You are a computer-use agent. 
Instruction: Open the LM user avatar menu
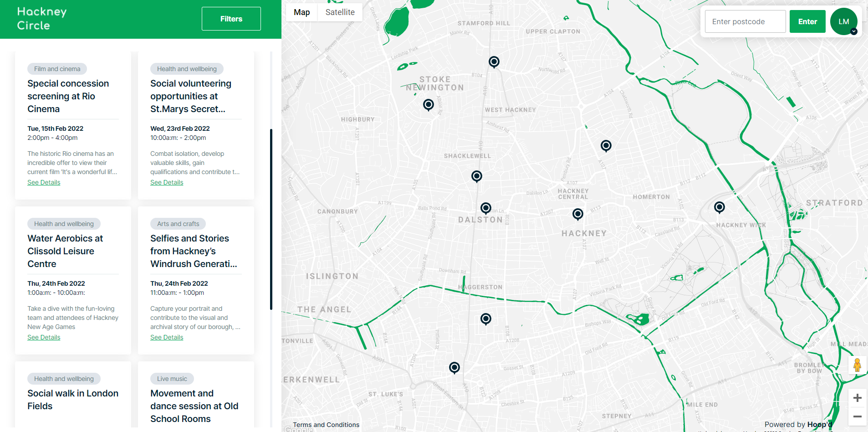[844, 21]
